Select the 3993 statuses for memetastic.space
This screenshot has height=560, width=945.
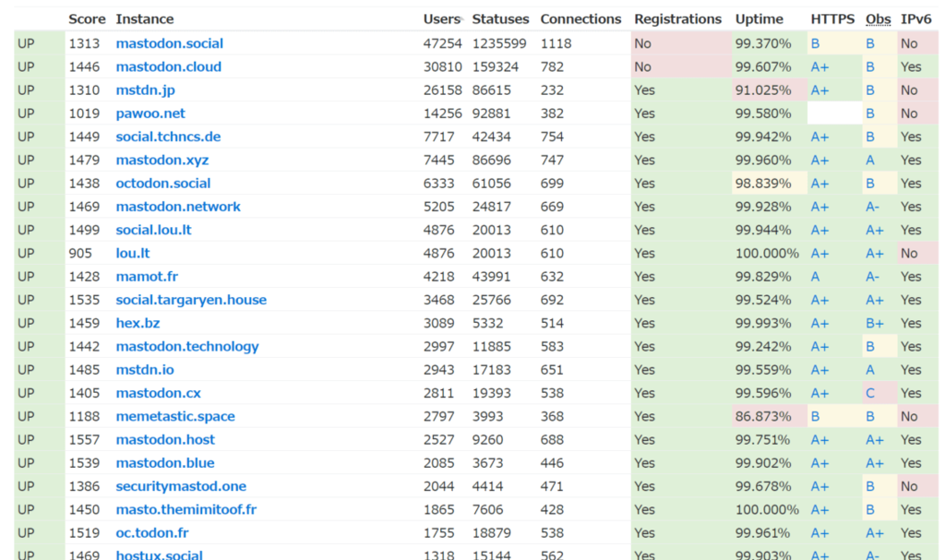click(487, 416)
